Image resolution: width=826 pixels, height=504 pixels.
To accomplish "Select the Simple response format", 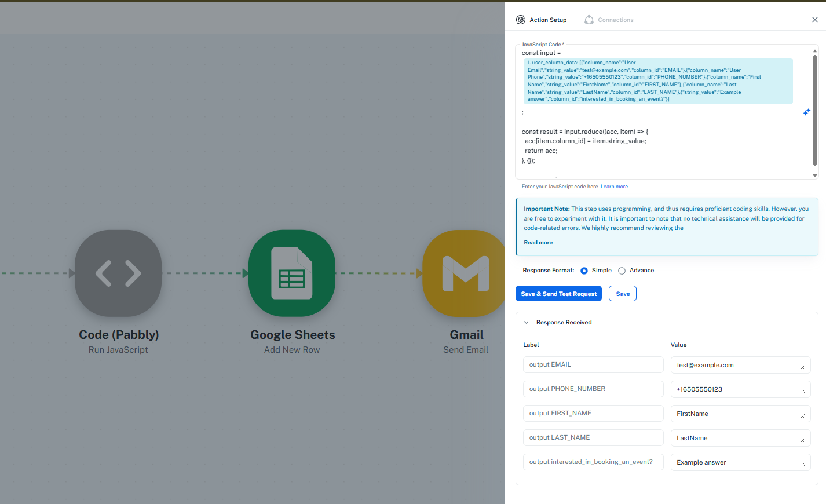I will pos(584,271).
